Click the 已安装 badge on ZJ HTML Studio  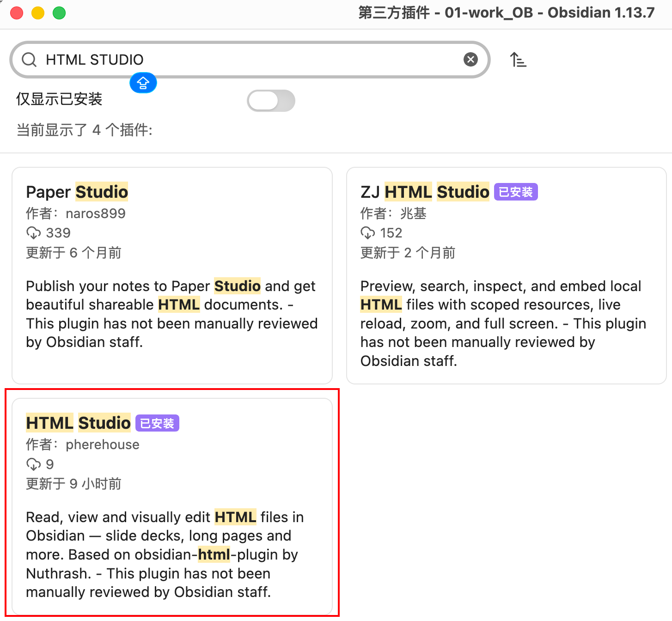coord(516,192)
